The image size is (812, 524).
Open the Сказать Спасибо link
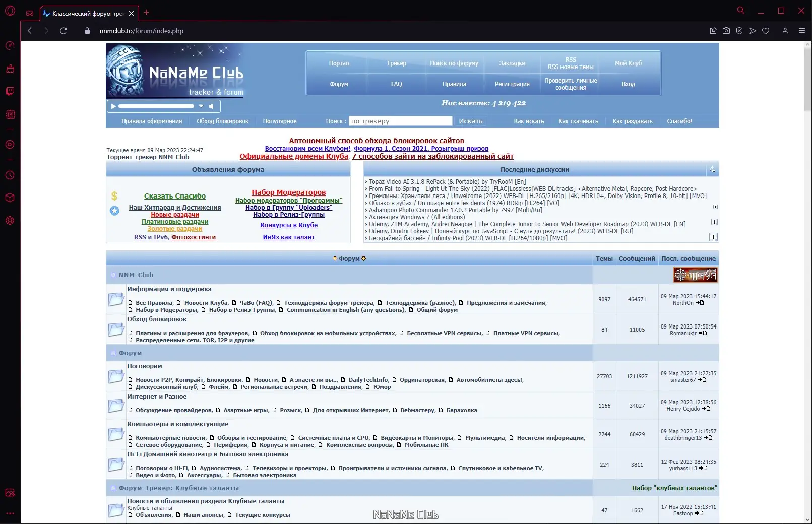175,196
